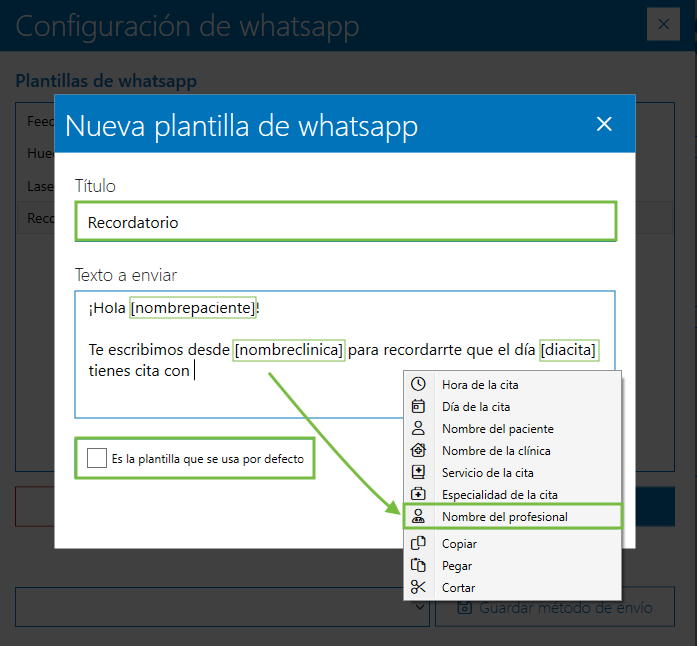Image resolution: width=697 pixels, height=646 pixels.
Task: Close the Configuración de whatsapp window
Action: [663, 24]
